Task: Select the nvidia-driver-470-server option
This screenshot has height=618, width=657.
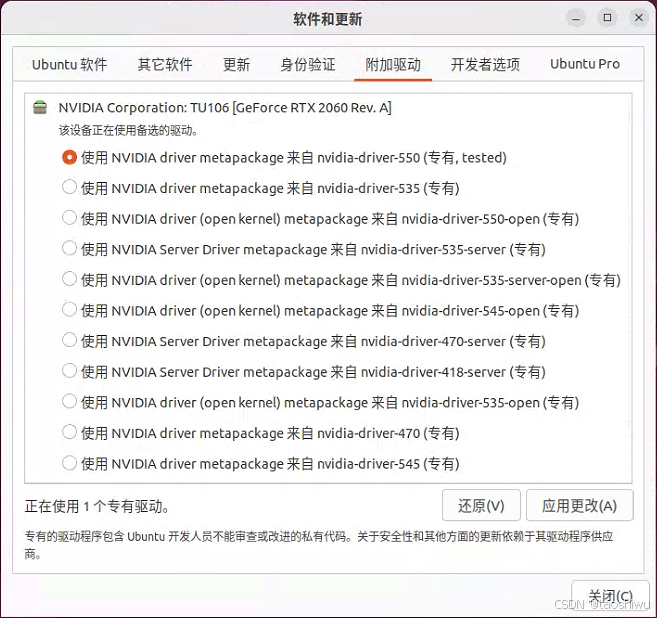Action: pyautogui.click(x=69, y=340)
